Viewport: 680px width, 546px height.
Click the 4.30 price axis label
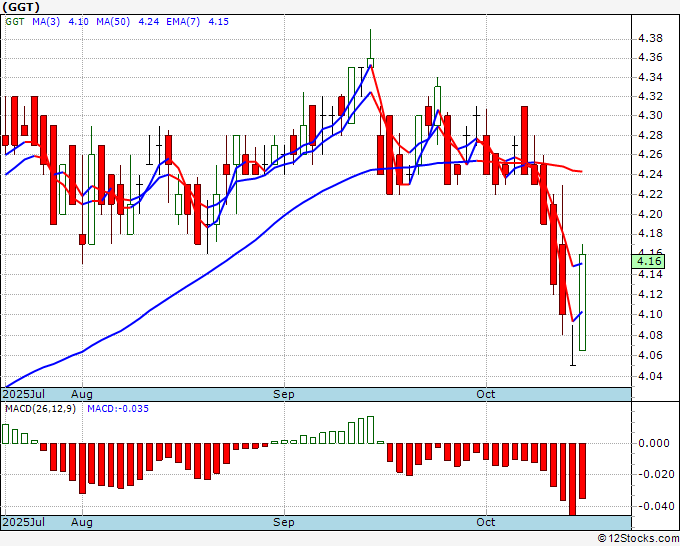[x=651, y=115]
